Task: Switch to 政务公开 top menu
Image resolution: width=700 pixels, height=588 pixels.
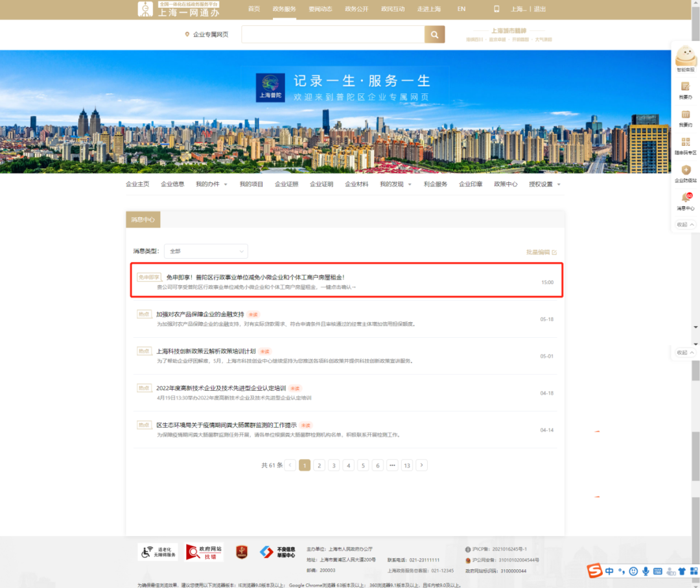Action: [356, 9]
